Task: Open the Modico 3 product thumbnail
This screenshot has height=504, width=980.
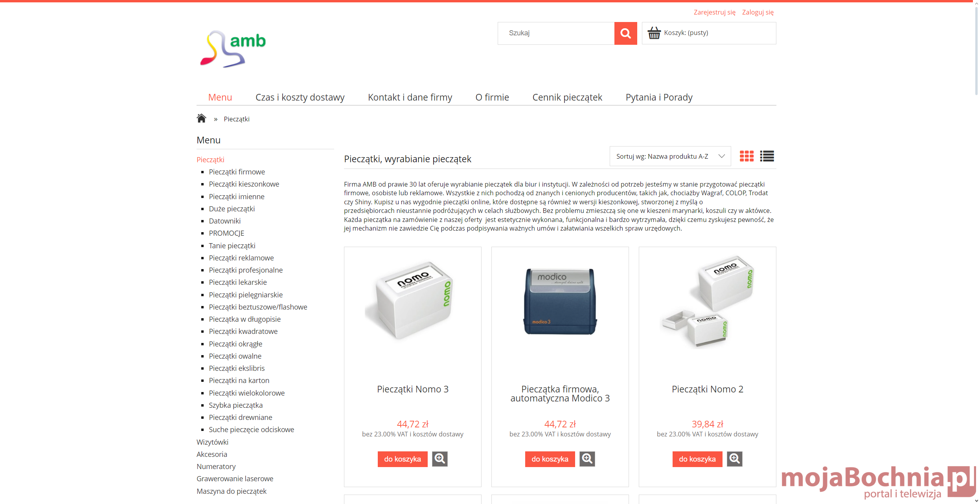Action: coord(560,302)
